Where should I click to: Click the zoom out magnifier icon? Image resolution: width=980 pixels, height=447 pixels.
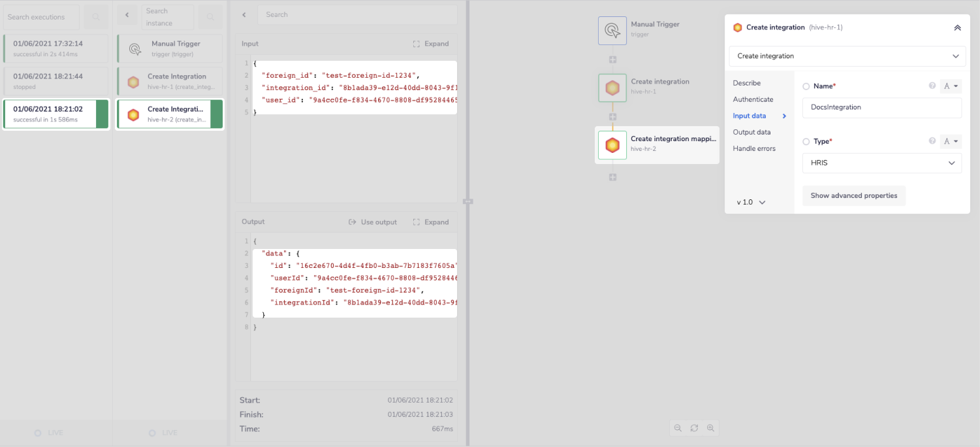(x=678, y=428)
